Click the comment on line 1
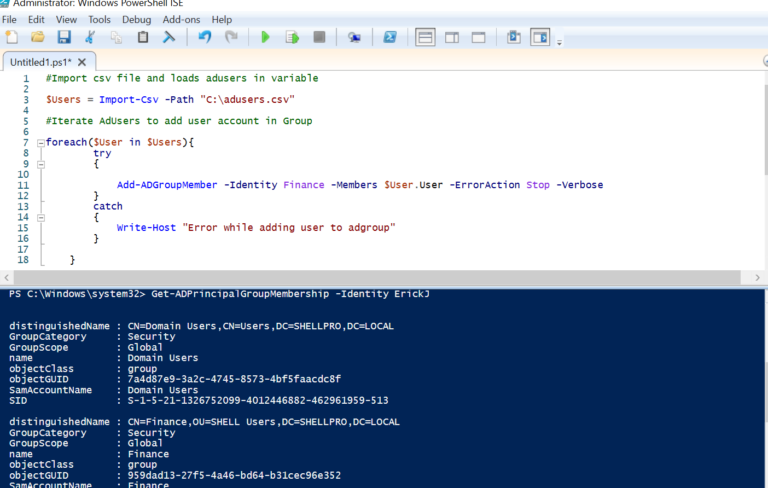The width and height of the screenshot is (768, 488). [182, 78]
